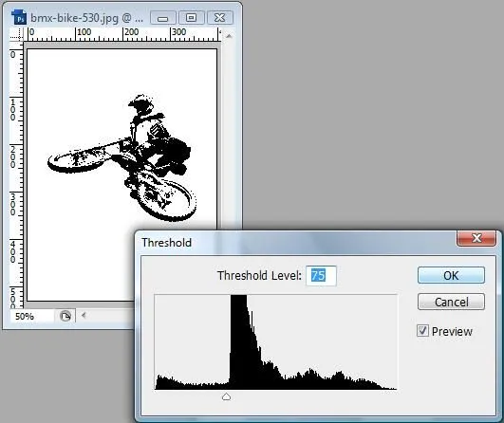Click the status bar preview icon
504x423 pixels.
(x=65, y=316)
